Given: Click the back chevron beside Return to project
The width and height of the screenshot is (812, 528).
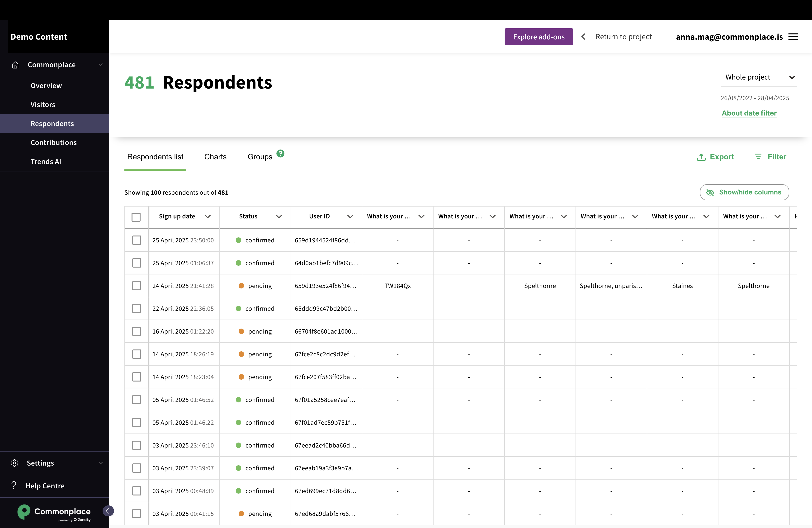Looking at the screenshot, I should pyautogui.click(x=583, y=37).
